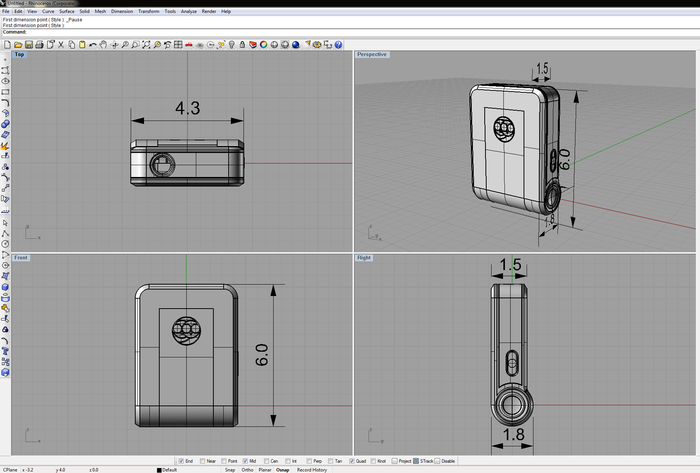Select the 1.8 dimension in Right viewport

pyautogui.click(x=513, y=435)
